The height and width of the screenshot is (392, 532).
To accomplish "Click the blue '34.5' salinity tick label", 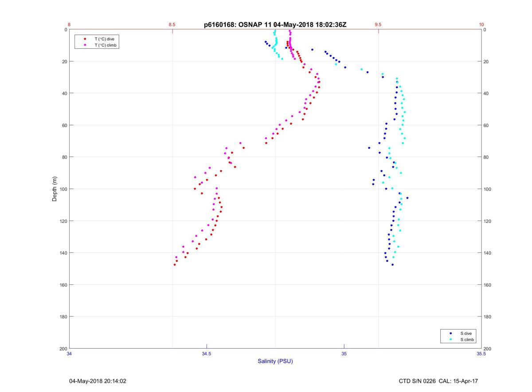I will 207,354.
